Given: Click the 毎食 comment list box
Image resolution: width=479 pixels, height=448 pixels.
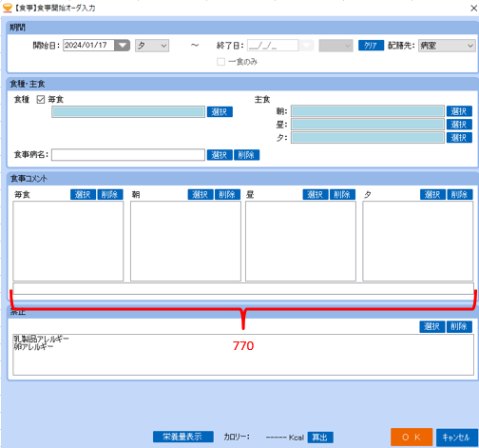Looking at the screenshot, I should click(68, 241).
